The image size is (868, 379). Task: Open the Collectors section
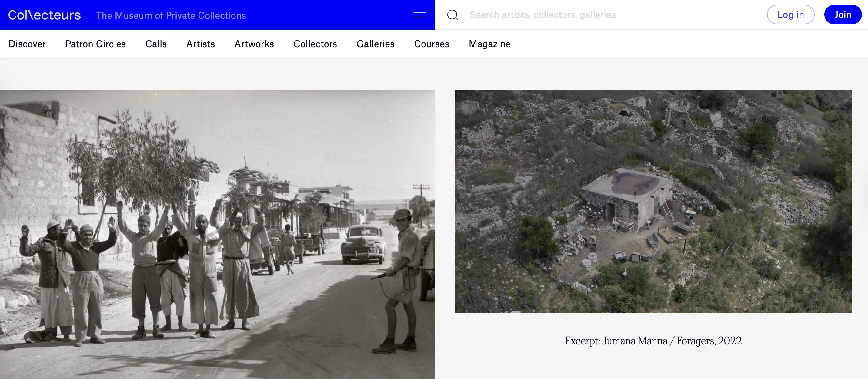click(x=315, y=44)
